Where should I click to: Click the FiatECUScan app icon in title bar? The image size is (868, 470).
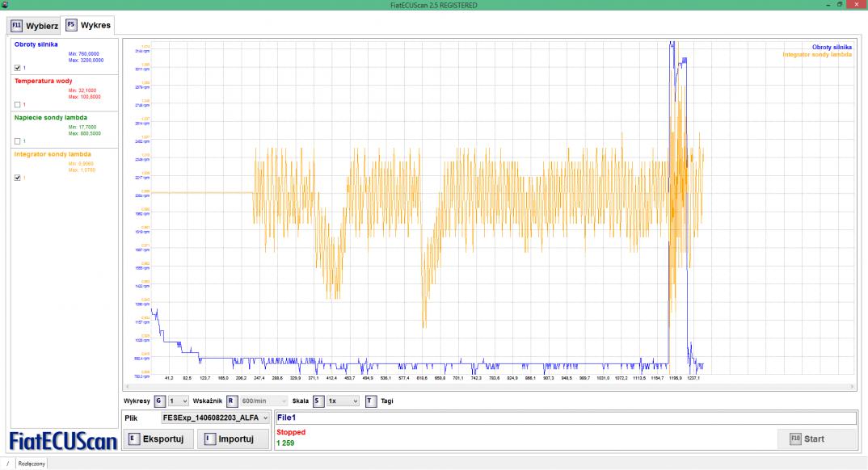click(x=5, y=5)
